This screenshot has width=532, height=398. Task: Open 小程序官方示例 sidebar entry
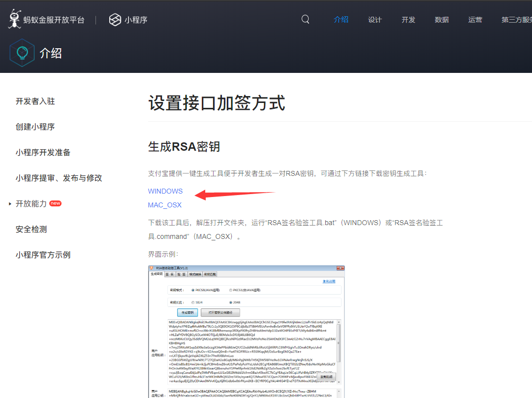43,255
